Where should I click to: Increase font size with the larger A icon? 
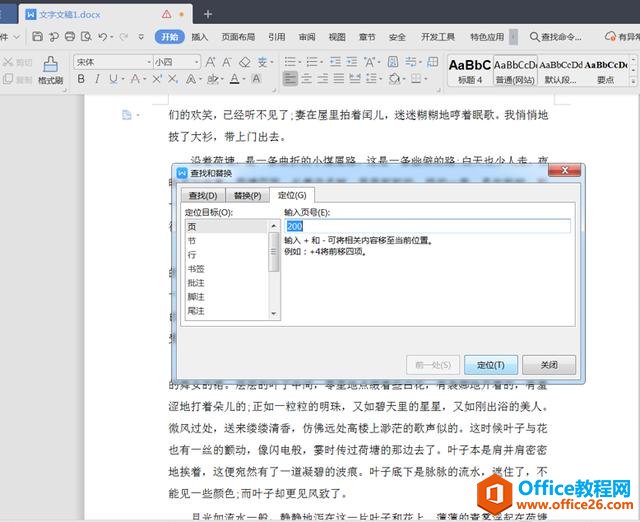211,62
